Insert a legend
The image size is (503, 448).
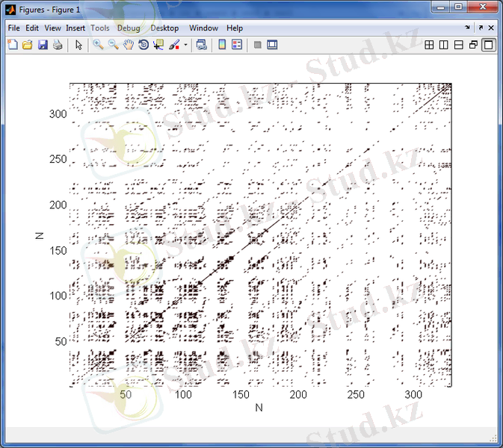tap(237, 45)
